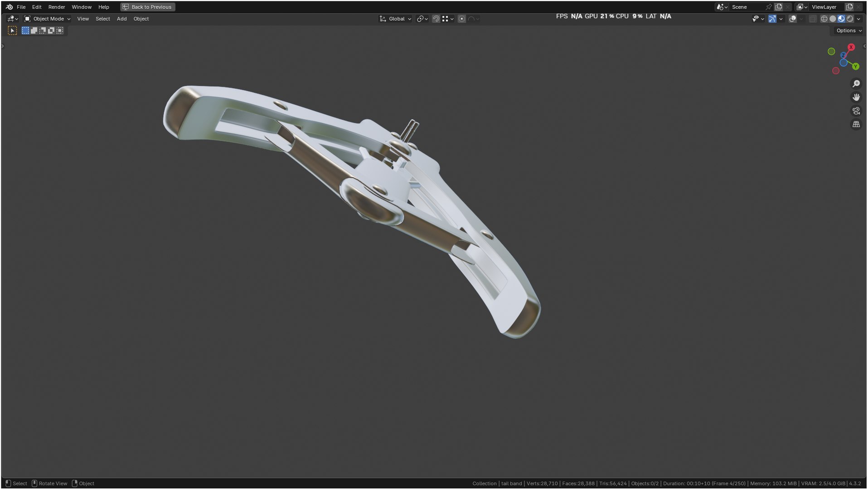This screenshot has height=490, width=868.
Task: Open the snapping options dropdown
Action: 448,19
